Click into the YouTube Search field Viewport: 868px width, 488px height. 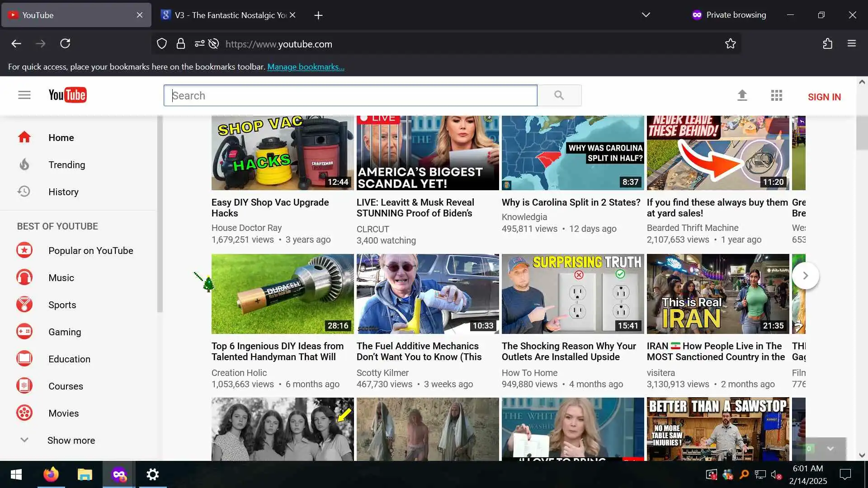pyautogui.click(x=350, y=95)
